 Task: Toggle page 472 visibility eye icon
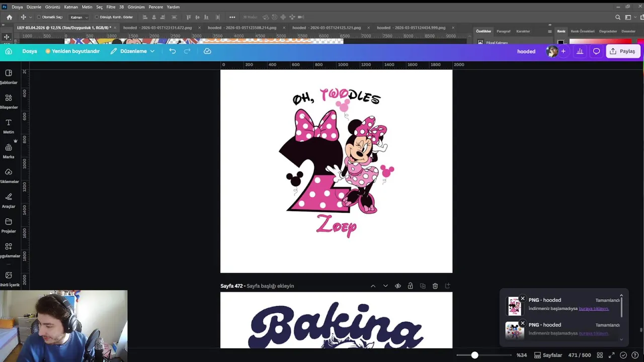tap(398, 286)
